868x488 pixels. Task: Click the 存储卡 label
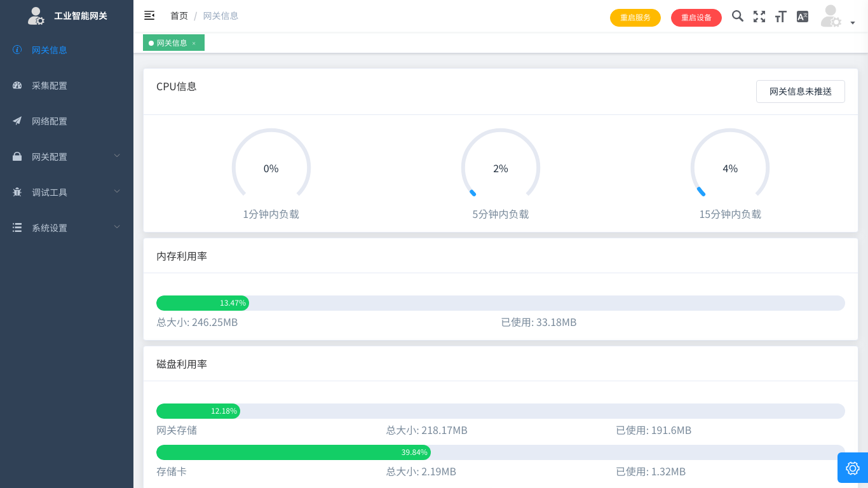pyautogui.click(x=172, y=471)
